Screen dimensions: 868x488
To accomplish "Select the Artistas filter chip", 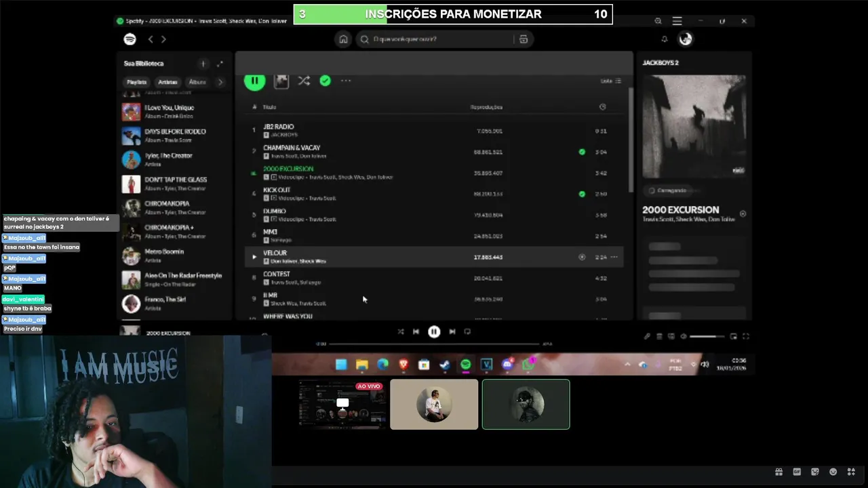I will point(167,82).
